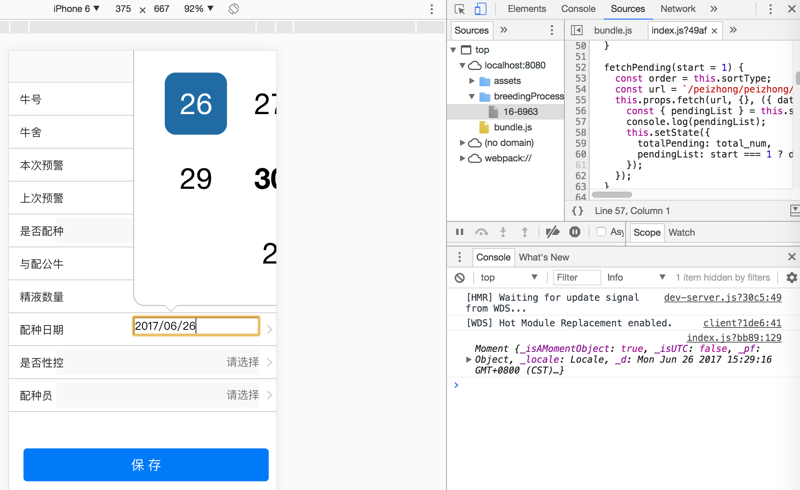This screenshot has width=800, height=490.
Task: Open the 92% zoom dropdown
Action: (198, 9)
